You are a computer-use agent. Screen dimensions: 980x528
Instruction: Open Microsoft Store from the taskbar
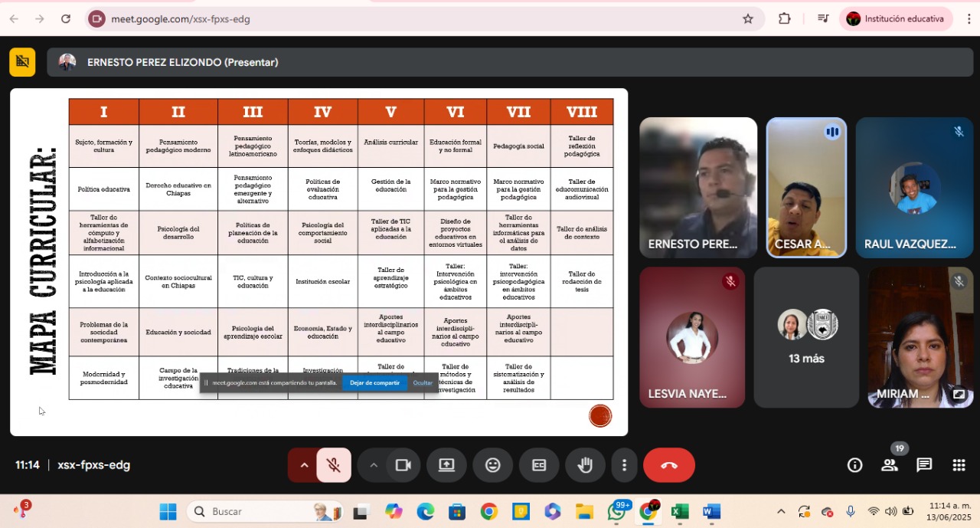click(457, 511)
